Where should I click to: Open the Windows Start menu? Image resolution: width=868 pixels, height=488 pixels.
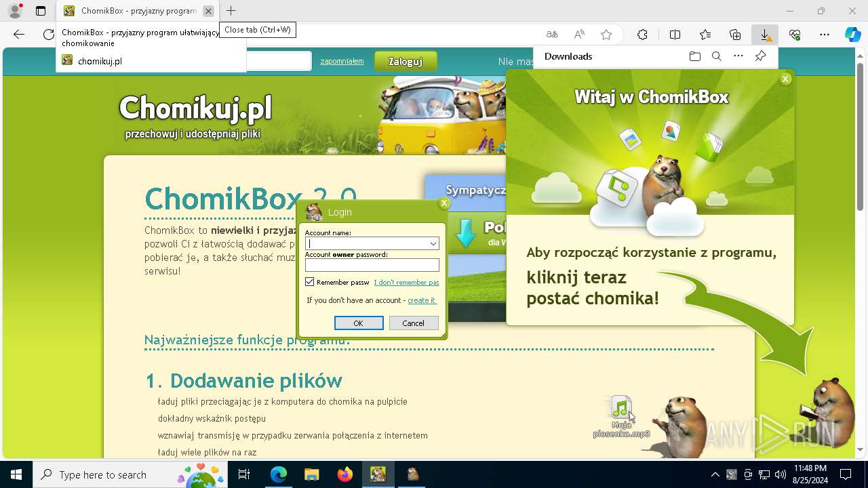(16, 474)
